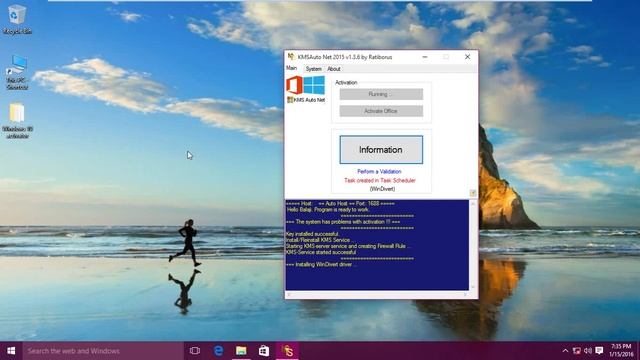Click the greyed-out Running button
The image size is (640, 360).
[x=381, y=94]
